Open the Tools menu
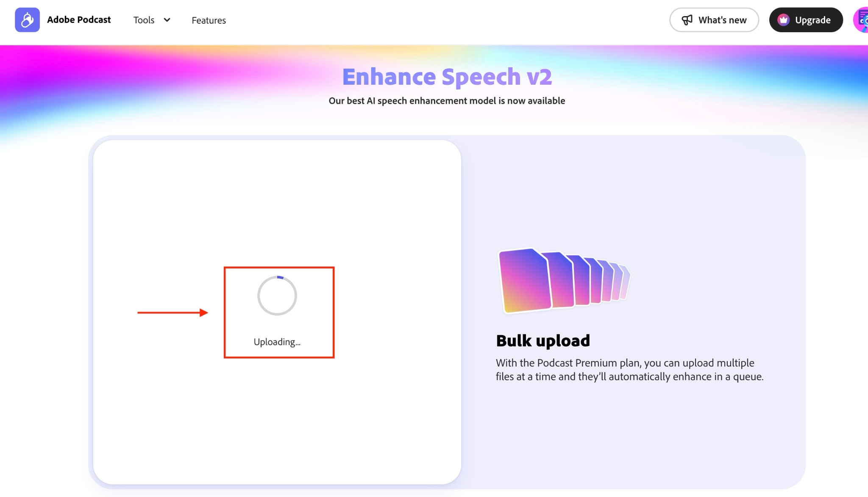Image resolution: width=868 pixels, height=497 pixels. (x=144, y=20)
